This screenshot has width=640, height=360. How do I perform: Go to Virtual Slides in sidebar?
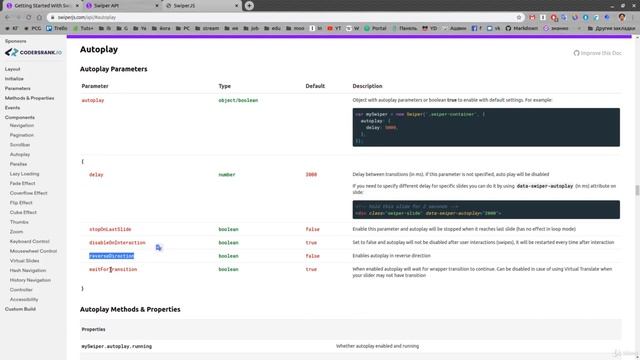click(x=24, y=261)
